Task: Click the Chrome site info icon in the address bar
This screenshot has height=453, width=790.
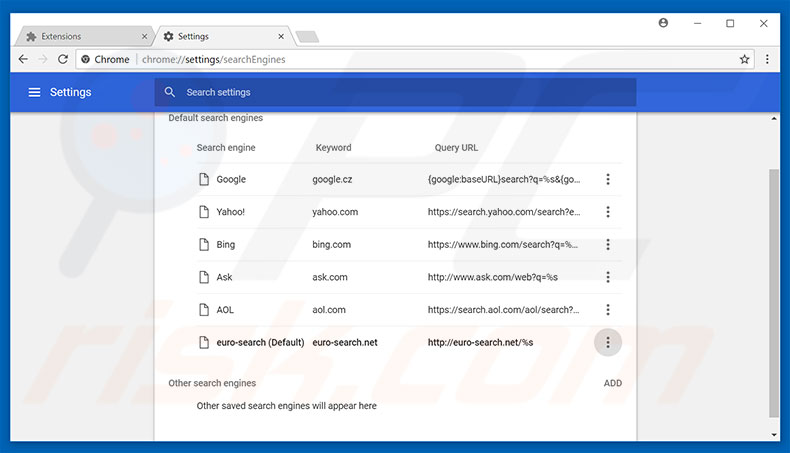Action: tap(86, 59)
